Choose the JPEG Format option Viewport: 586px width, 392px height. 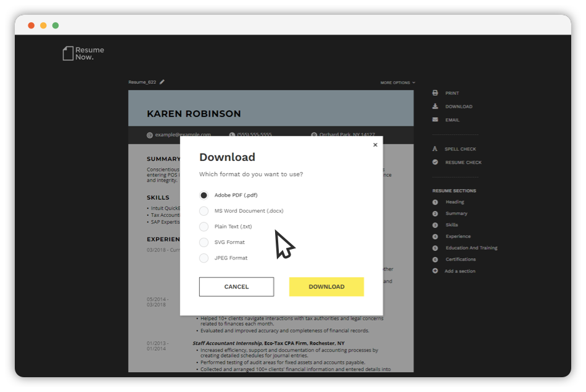click(x=204, y=258)
